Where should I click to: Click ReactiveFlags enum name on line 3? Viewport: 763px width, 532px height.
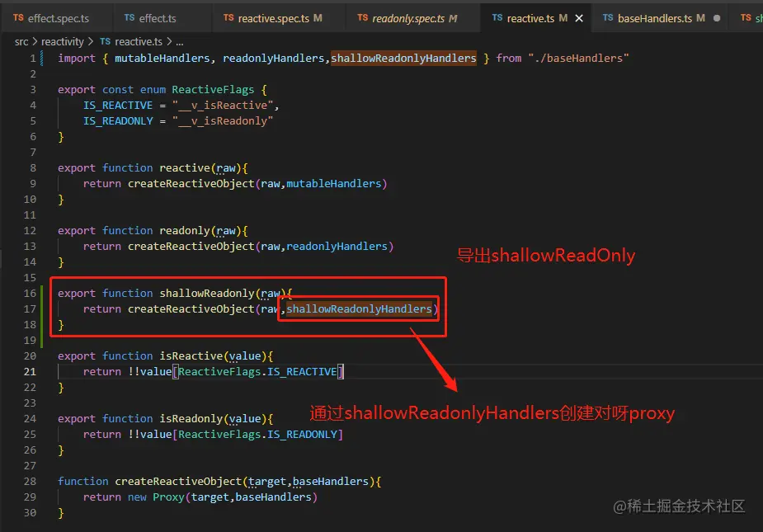213,90
